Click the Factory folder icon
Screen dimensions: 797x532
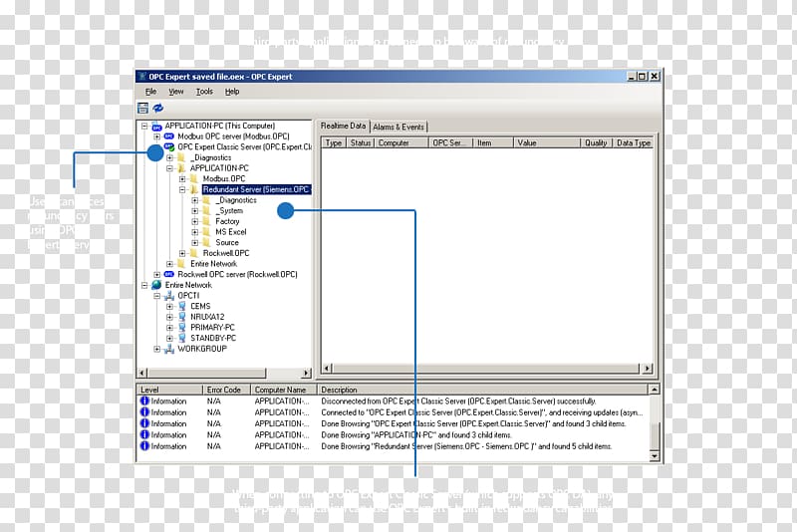pyautogui.click(x=206, y=221)
